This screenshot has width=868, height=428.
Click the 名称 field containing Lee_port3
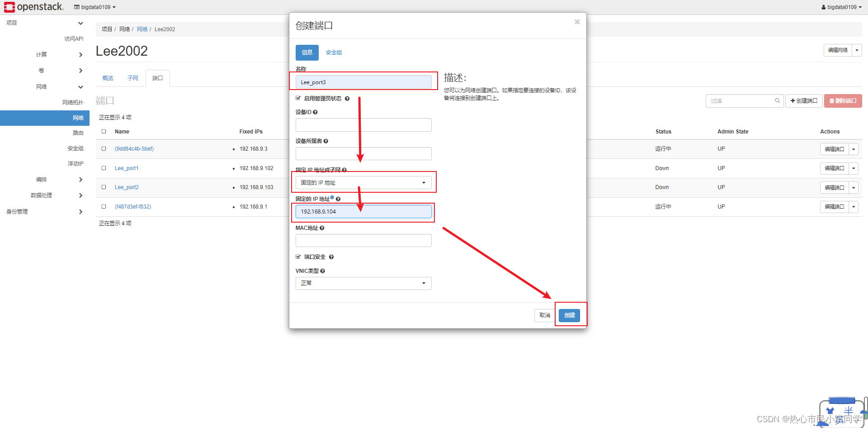click(363, 82)
